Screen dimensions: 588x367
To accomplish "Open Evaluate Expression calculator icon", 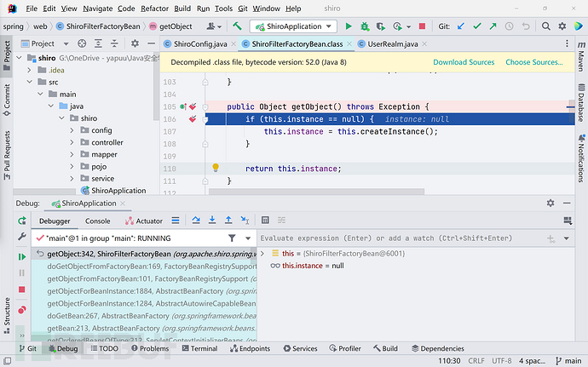I will [265, 220].
